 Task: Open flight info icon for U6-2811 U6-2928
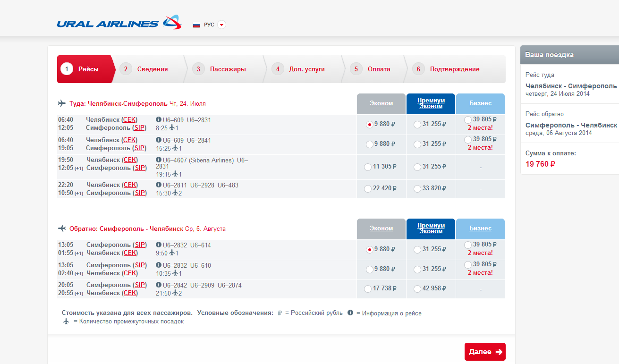[x=159, y=185]
